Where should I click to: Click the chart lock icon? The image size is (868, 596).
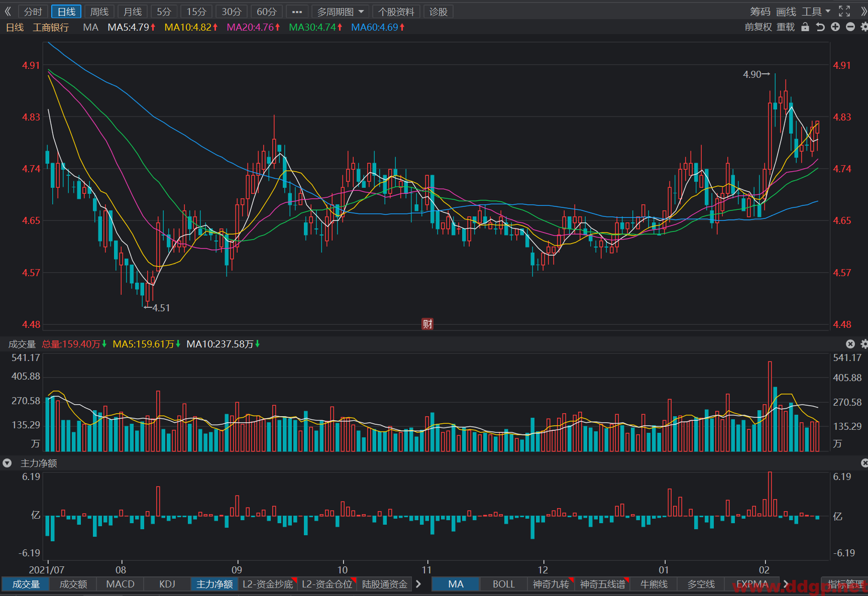point(805,27)
